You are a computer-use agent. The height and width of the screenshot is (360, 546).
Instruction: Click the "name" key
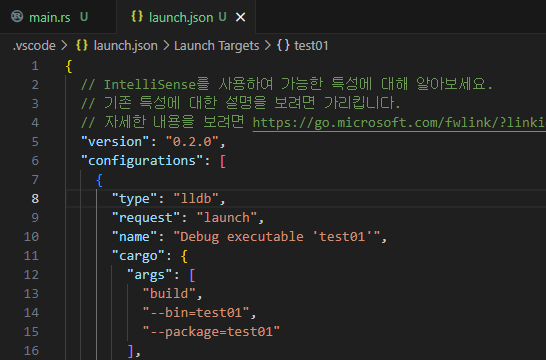click(x=134, y=237)
